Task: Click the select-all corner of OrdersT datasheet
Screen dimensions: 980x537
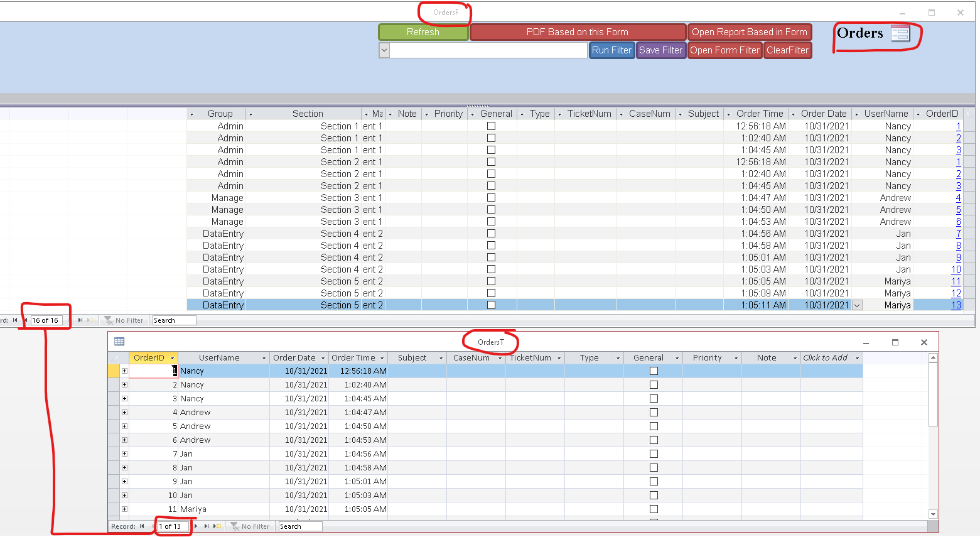Action: click(x=114, y=357)
